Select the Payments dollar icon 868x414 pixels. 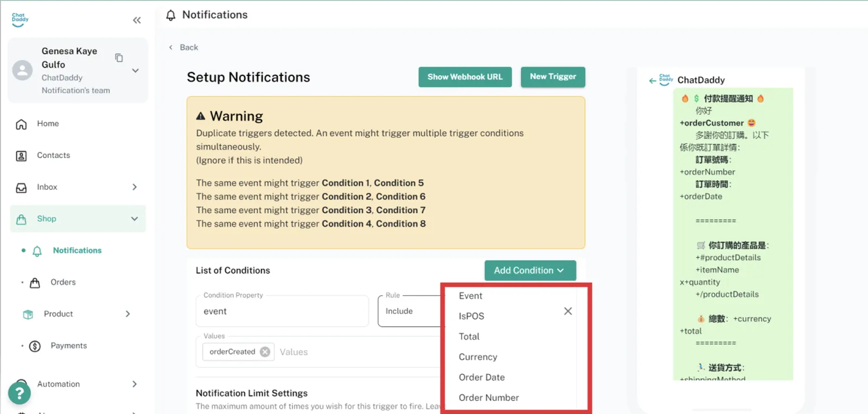point(35,346)
